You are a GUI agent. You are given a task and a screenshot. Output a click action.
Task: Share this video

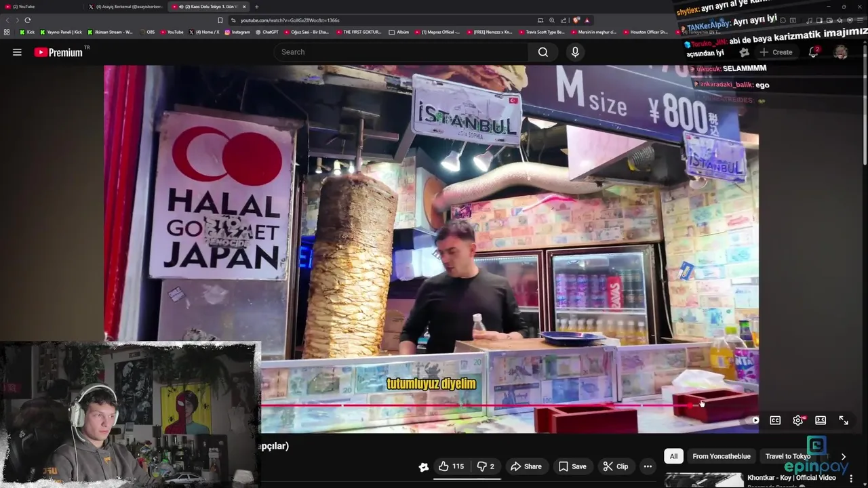526,466
